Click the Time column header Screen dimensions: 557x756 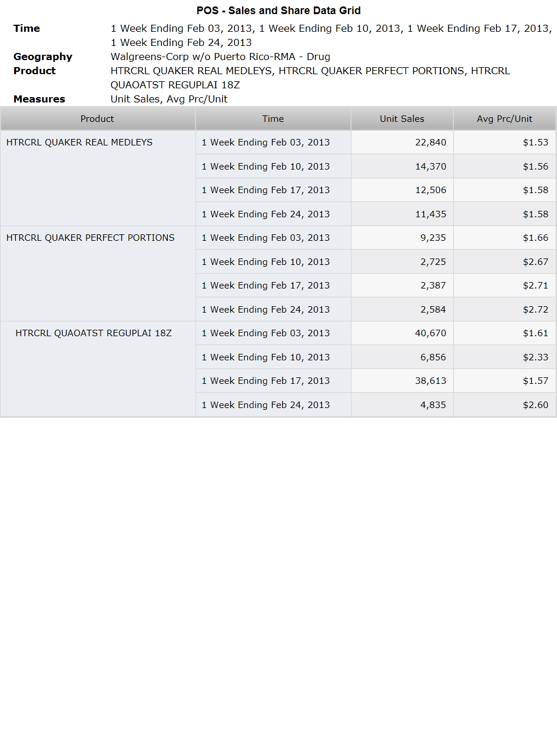coord(273,119)
